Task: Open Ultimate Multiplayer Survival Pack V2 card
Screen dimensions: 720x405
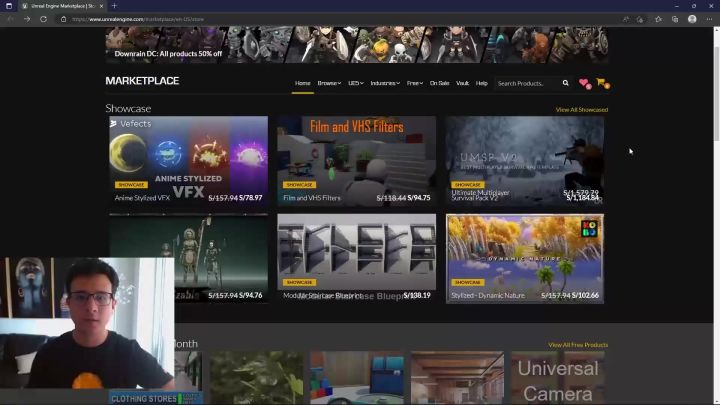Action: tap(525, 160)
